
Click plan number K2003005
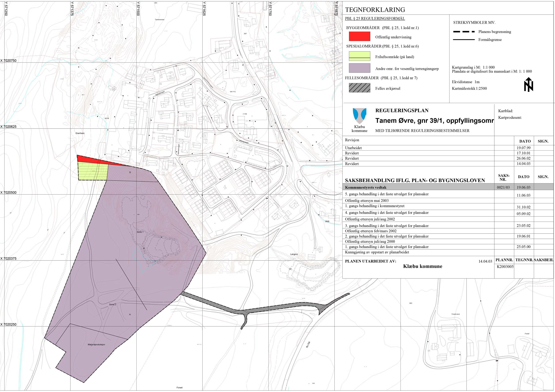(x=505, y=267)
